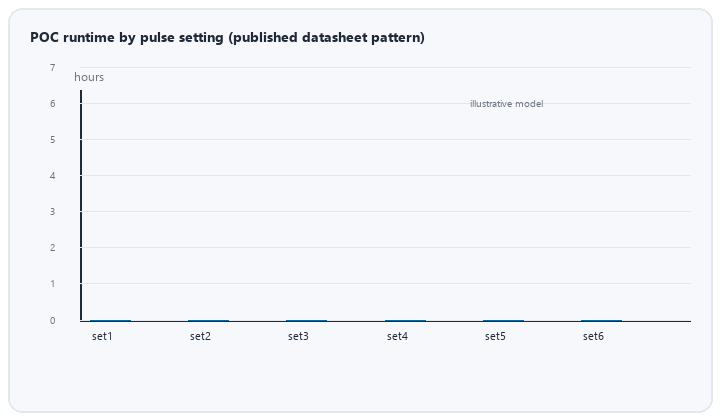The height and width of the screenshot is (420, 720).
Task: Click the y-axis tick value 3
Action: click(x=53, y=212)
